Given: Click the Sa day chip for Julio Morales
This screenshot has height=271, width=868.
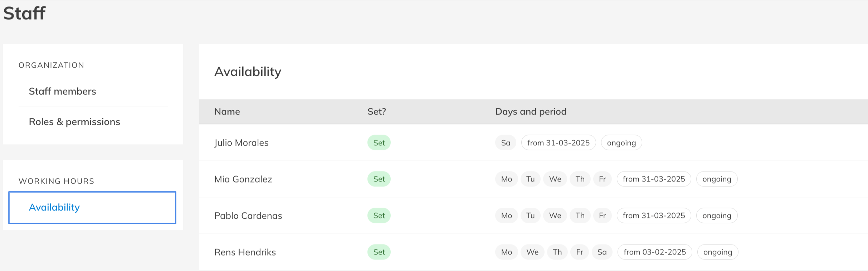Looking at the screenshot, I should pyautogui.click(x=506, y=143).
